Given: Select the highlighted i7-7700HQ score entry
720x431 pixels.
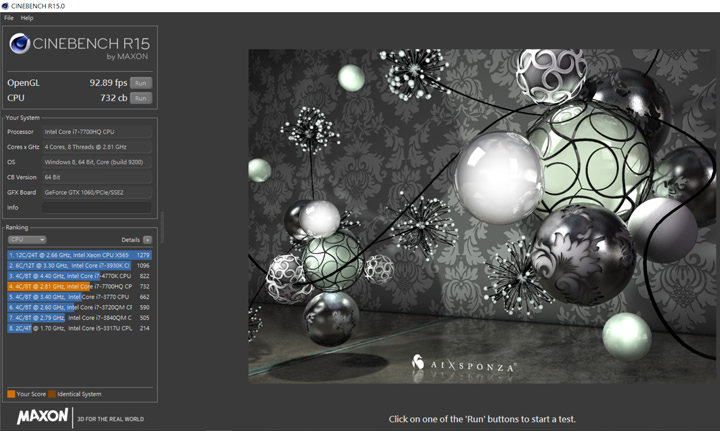Looking at the screenshot, I should pyautogui.click(x=78, y=286).
